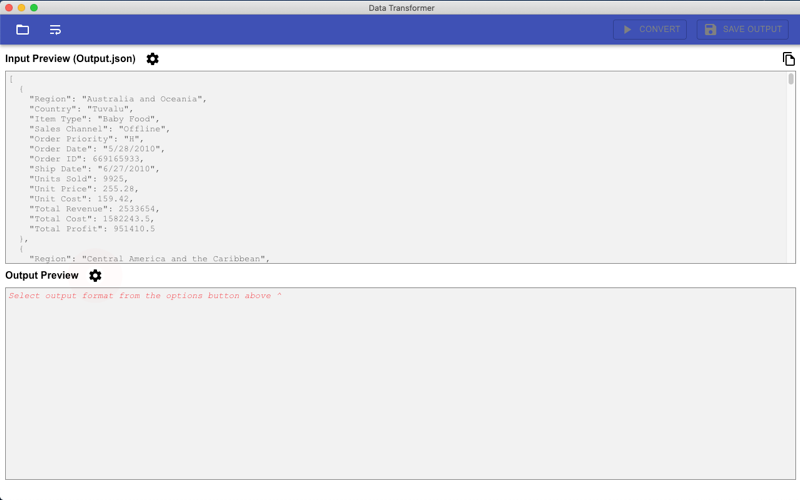The width and height of the screenshot is (800, 500).
Task: Toggle word wrap icon in toolbar
Action: point(55,30)
